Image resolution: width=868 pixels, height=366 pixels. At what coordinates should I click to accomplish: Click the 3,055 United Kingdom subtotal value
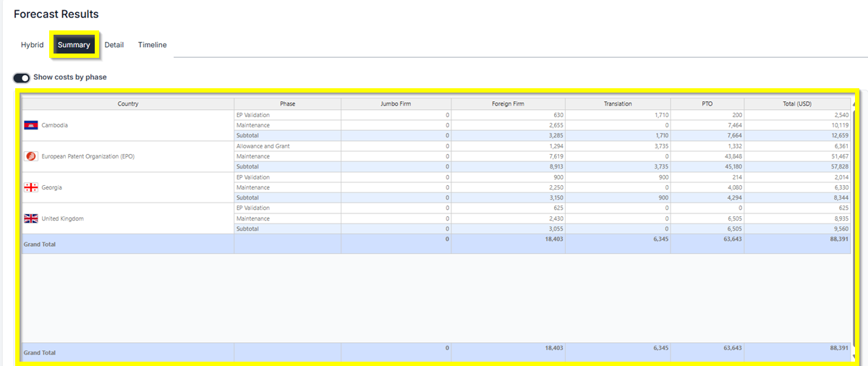556,229
